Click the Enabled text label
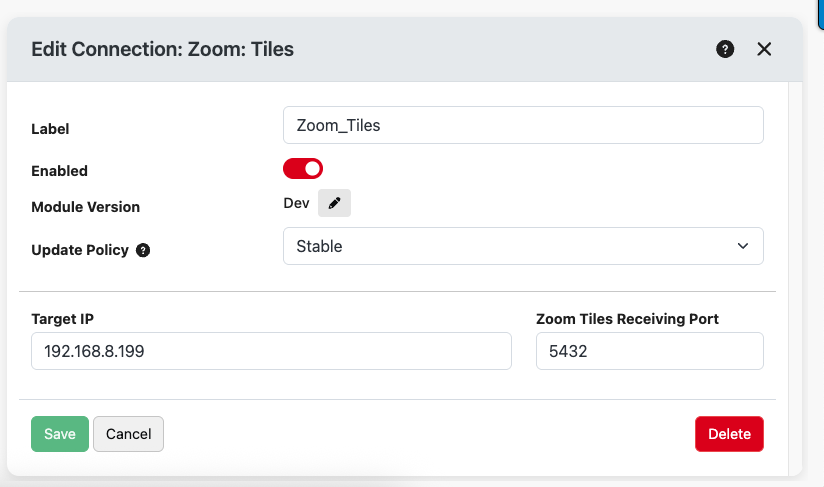 click(x=59, y=171)
